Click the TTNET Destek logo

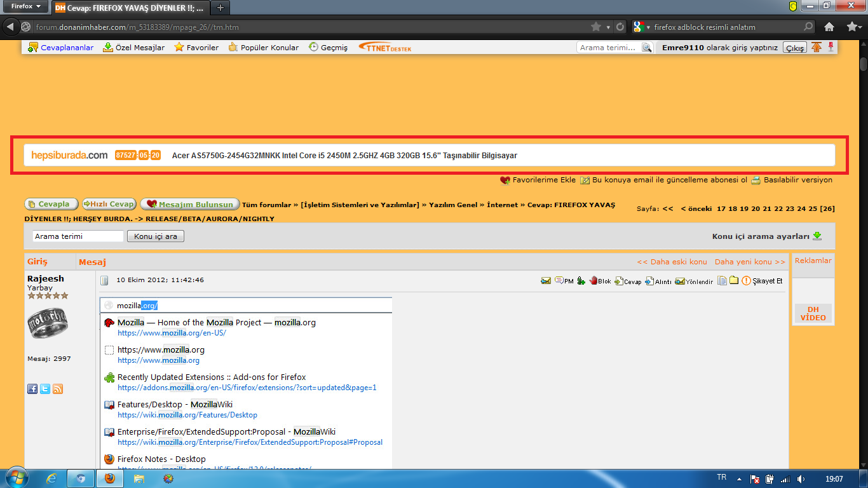385,48
